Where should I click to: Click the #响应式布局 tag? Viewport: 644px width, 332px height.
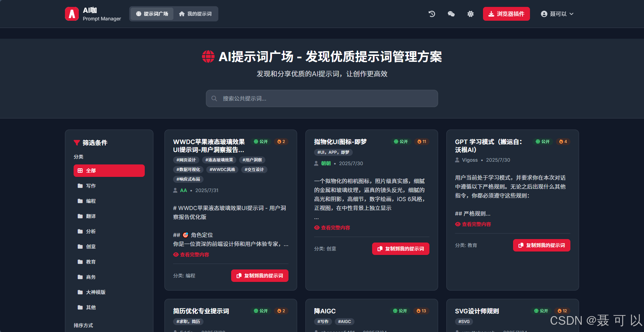(x=188, y=179)
